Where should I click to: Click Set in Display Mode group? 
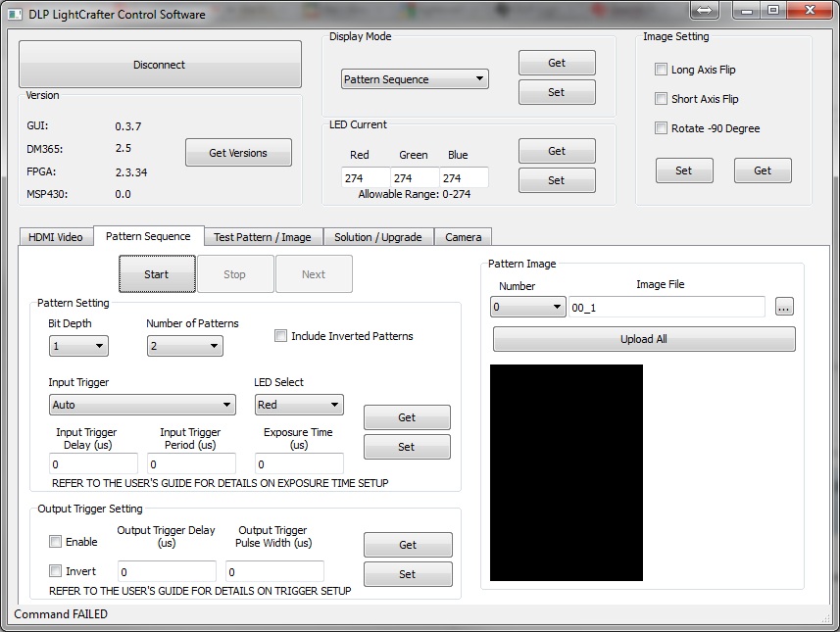557,92
